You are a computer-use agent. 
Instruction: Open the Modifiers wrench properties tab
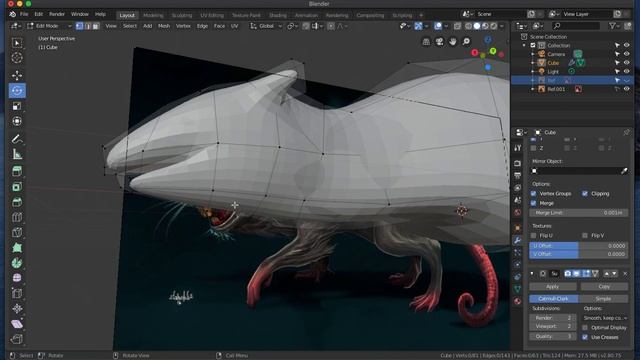pos(518,240)
